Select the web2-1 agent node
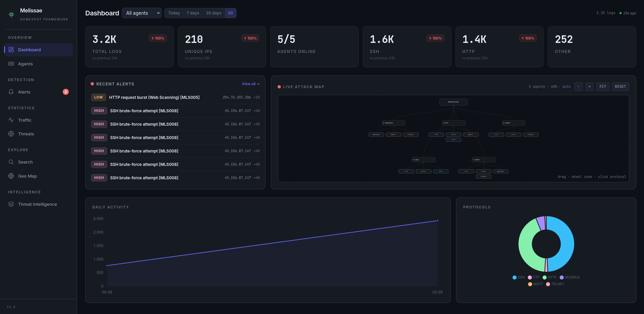This screenshot has height=314, width=644. (484, 160)
